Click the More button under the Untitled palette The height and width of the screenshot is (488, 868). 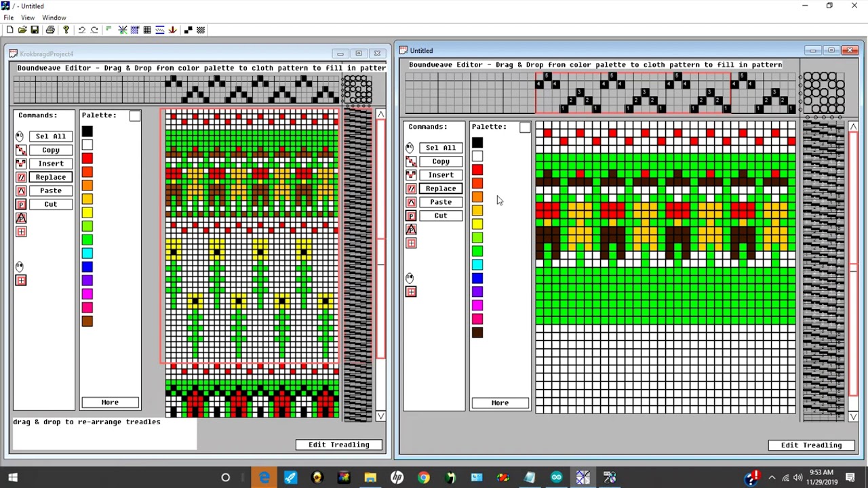(x=500, y=403)
